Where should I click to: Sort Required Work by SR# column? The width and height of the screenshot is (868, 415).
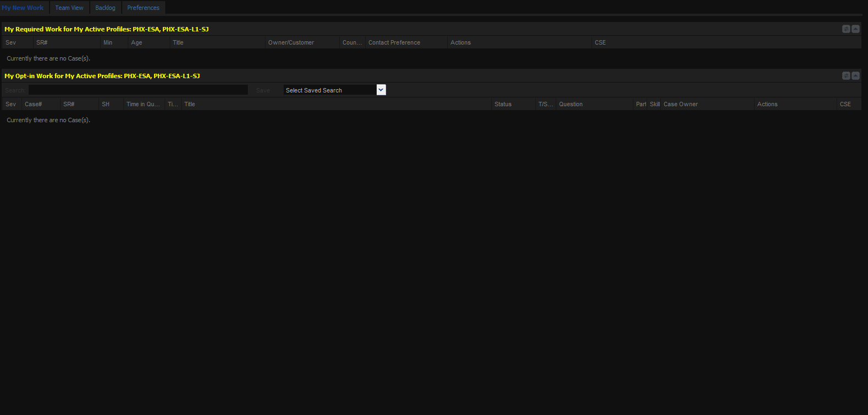(67, 42)
